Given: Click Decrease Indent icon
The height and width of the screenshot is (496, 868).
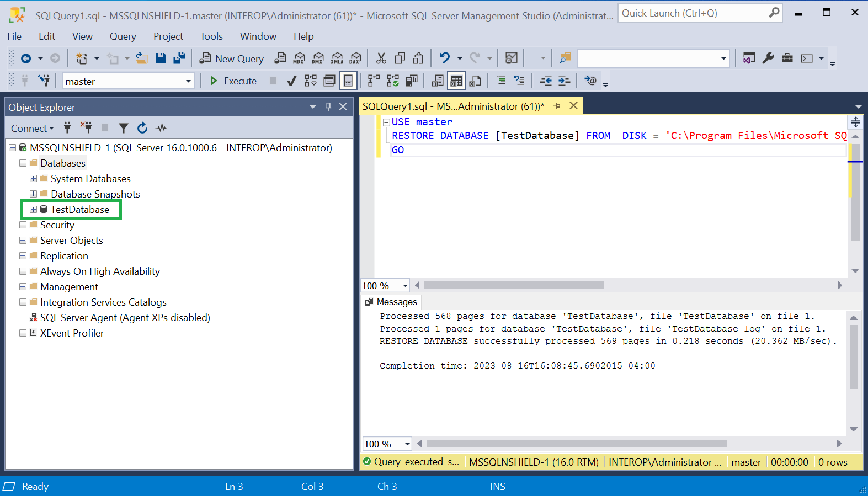Looking at the screenshot, I should [546, 81].
